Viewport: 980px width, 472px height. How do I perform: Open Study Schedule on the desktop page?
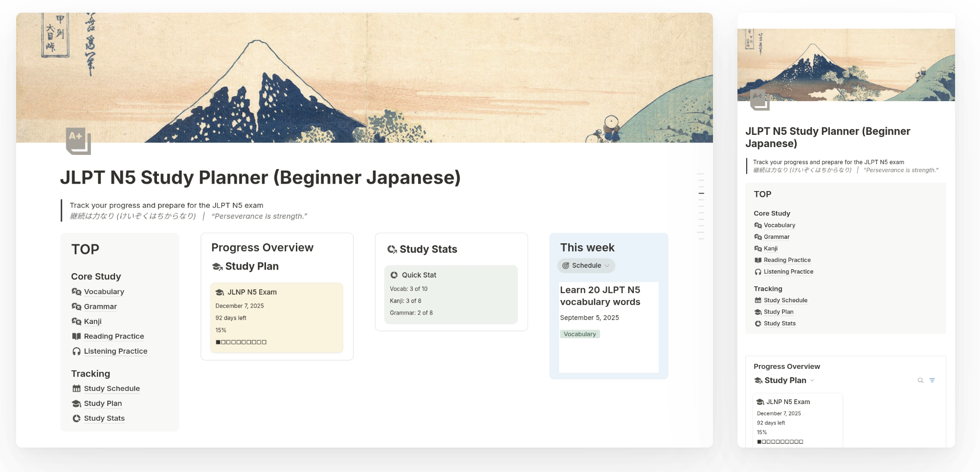[112, 388]
